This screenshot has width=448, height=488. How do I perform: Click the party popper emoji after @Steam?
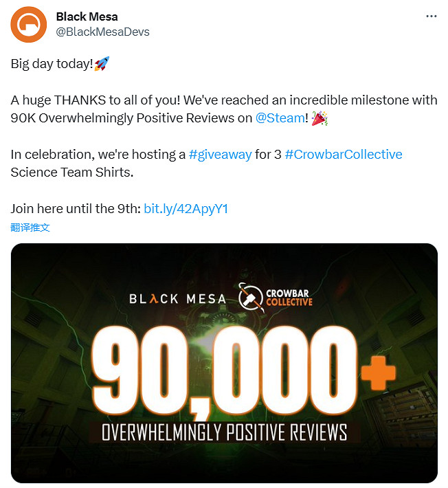pyautogui.click(x=319, y=118)
